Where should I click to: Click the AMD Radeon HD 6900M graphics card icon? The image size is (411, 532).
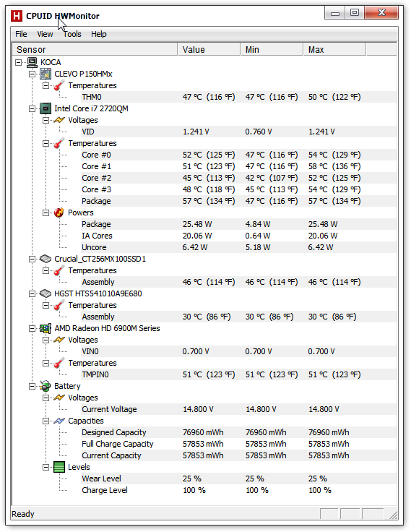(x=46, y=328)
